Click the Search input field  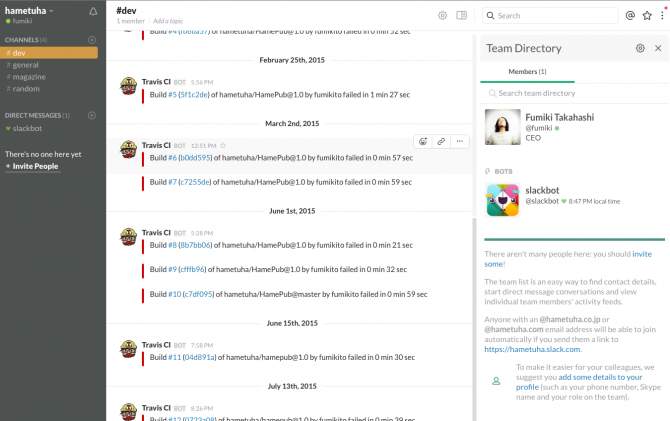click(x=550, y=16)
